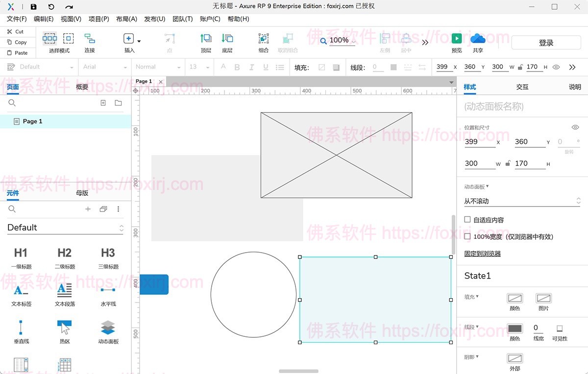This screenshot has width=588, height=374.
Task: Switch to the 交互 tab
Action: pos(522,87)
